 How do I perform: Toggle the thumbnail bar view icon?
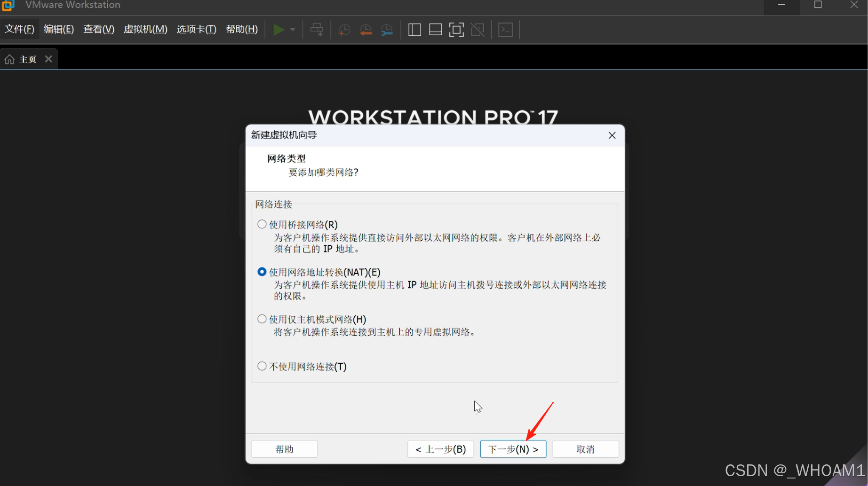tap(436, 30)
